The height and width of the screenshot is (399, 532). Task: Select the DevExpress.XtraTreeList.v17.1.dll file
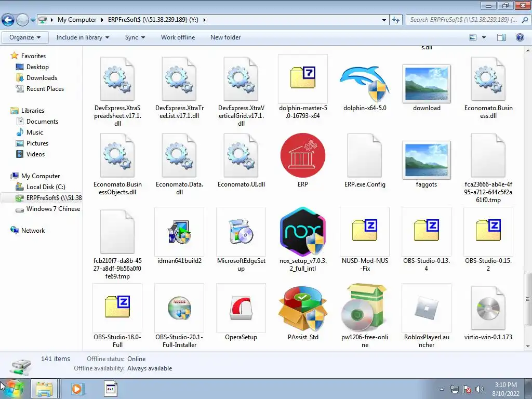(x=179, y=79)
